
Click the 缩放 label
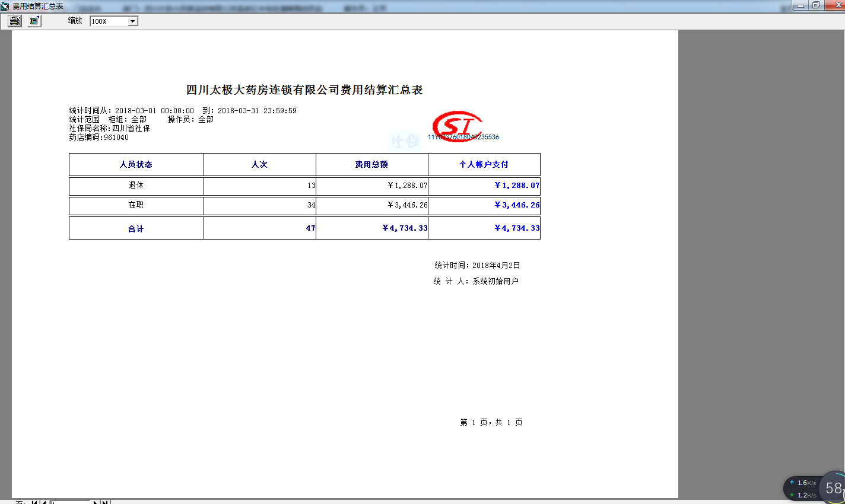[x=75, y=21]
